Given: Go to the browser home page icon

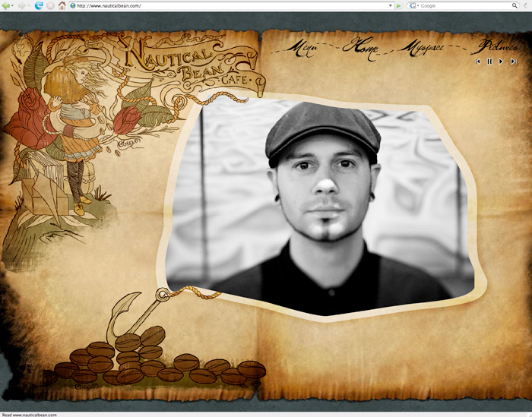Looking at the screenshot, I should [62, 5].
